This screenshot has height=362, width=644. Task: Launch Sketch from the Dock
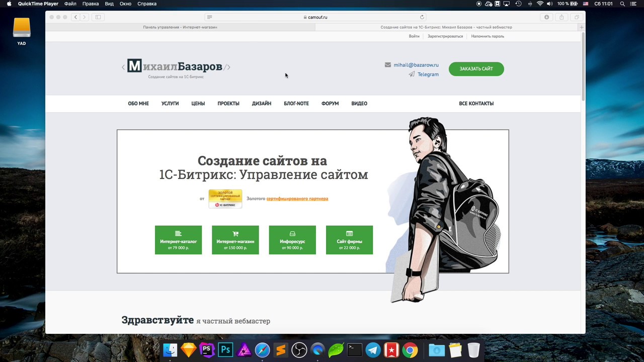189,350
